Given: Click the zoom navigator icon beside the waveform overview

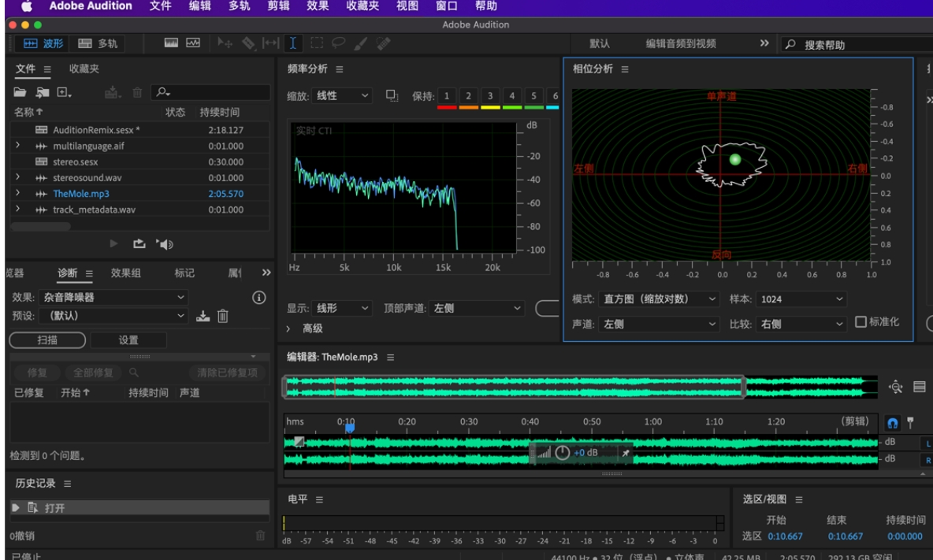Looking at the screenshot, I should (895, 387).
